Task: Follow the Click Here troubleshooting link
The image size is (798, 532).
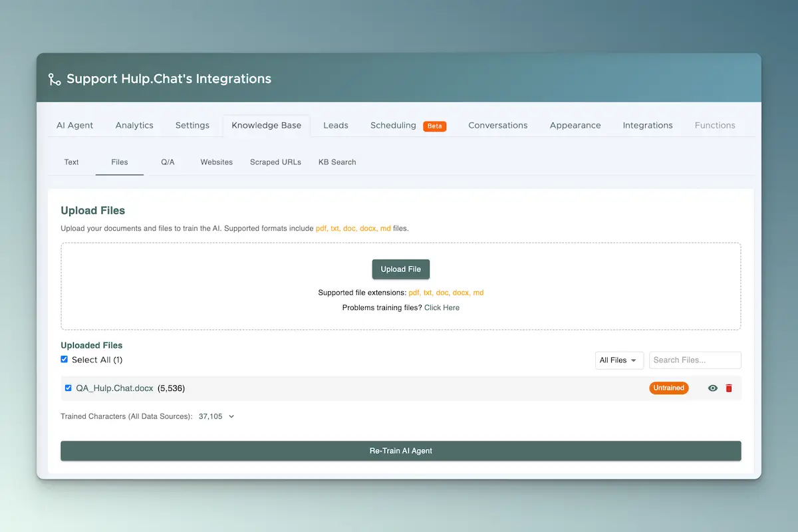Action: point(442,307)
